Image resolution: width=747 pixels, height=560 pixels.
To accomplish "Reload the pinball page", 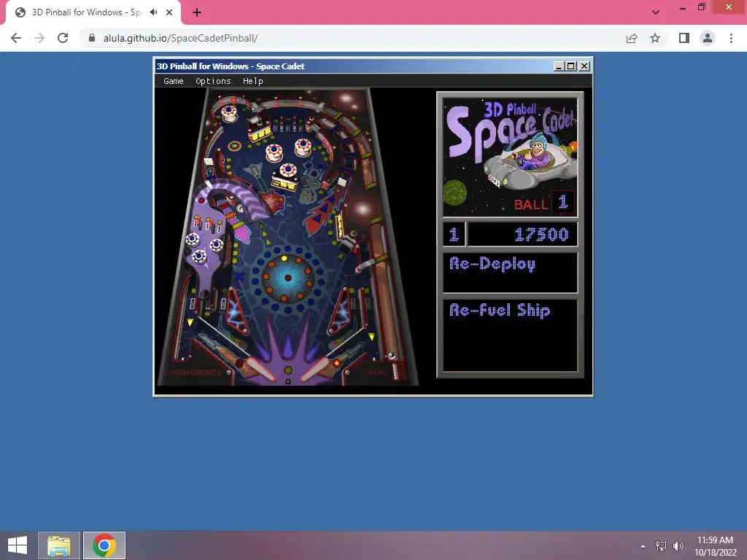I will 63,38.
